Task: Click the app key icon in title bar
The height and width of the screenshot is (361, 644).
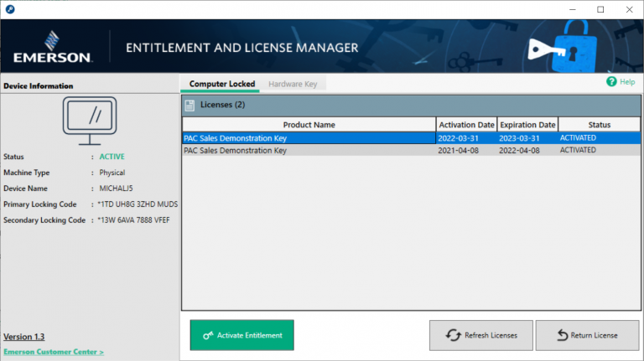Action: coord(8,9)
